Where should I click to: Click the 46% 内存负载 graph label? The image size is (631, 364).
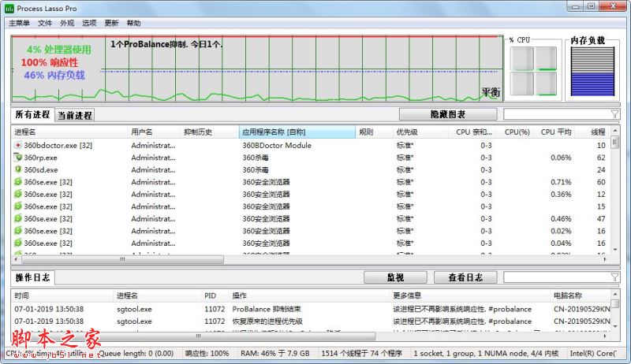(54, 75)
